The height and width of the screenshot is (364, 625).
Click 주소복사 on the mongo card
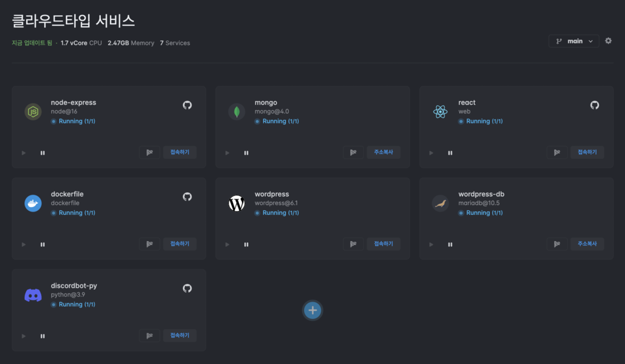click(383, 152)
